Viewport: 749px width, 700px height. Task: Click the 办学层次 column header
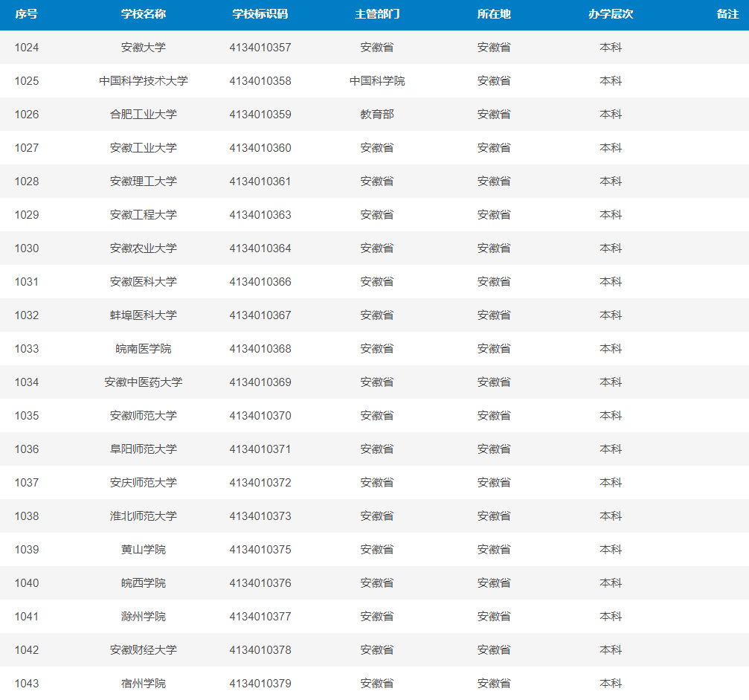611,14
